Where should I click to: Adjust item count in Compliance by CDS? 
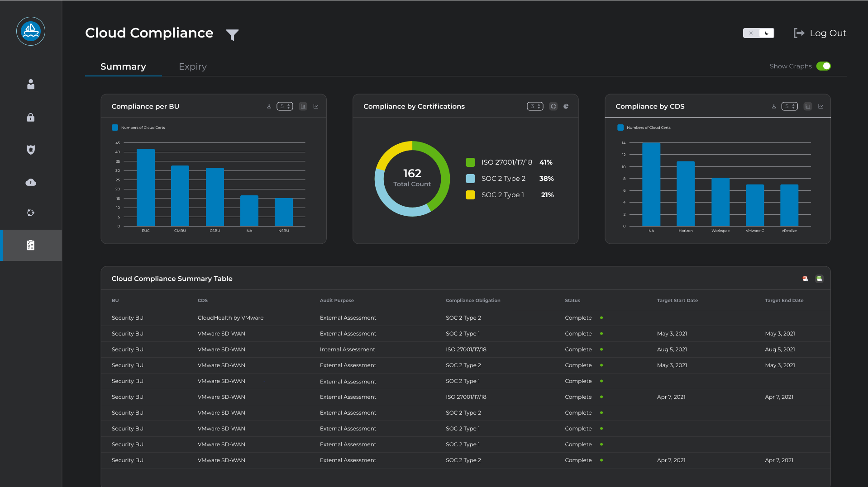pos(789,106)
